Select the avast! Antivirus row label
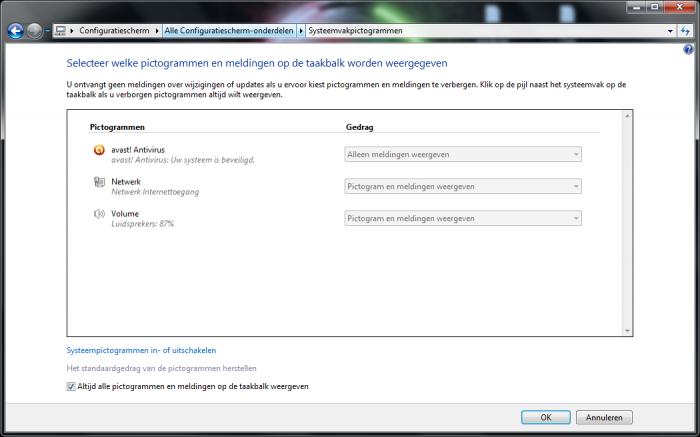The image size is (700, 437). (138, 150)
